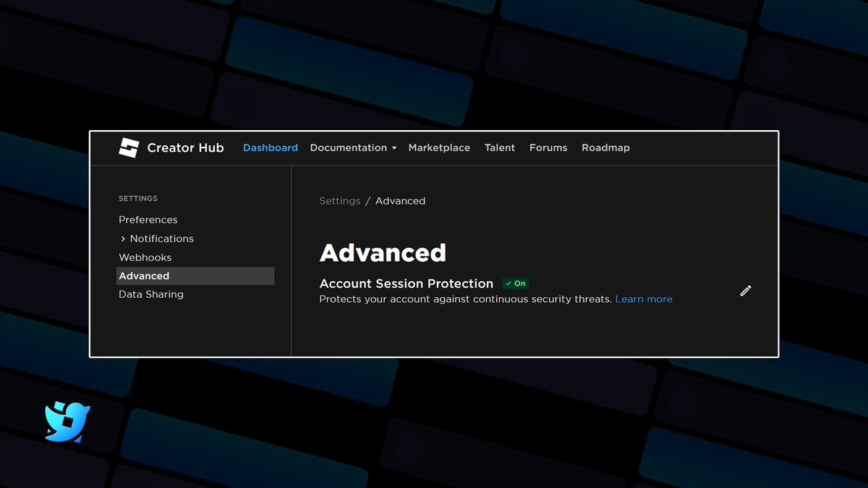Visit the Forums link in navigation
Screen dimensions: 868x488
(x=548, y=147)
